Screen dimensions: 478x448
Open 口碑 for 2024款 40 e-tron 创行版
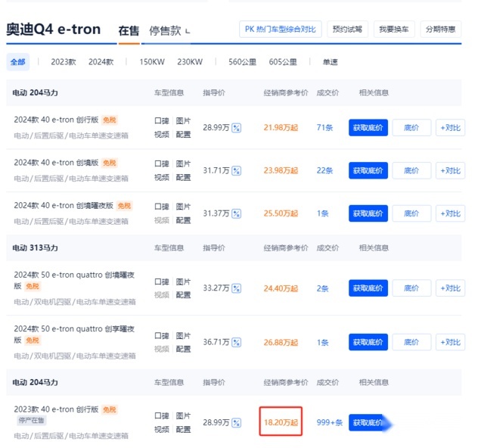[162, 121]
